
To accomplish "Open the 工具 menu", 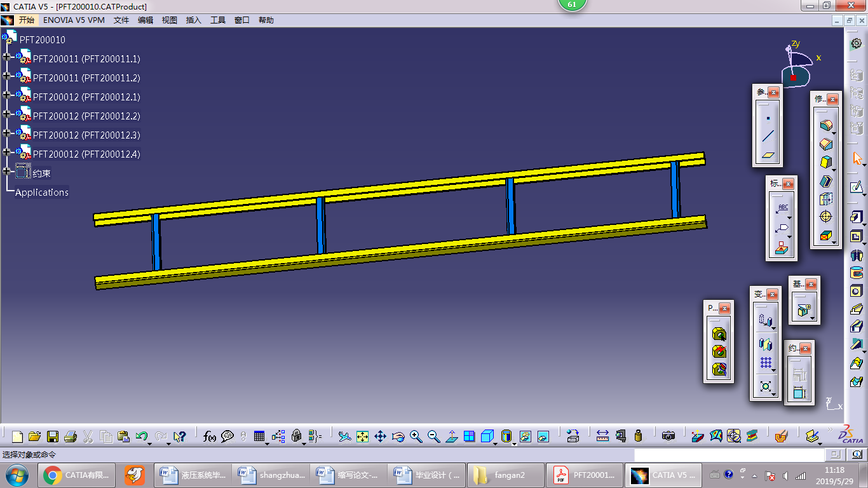I will click(217, 20).
